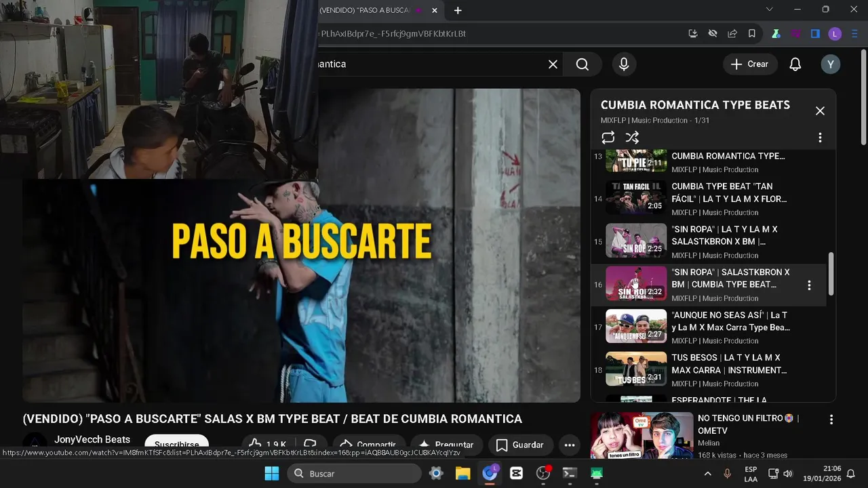Open a new browser tab

[x=458, y=10]
